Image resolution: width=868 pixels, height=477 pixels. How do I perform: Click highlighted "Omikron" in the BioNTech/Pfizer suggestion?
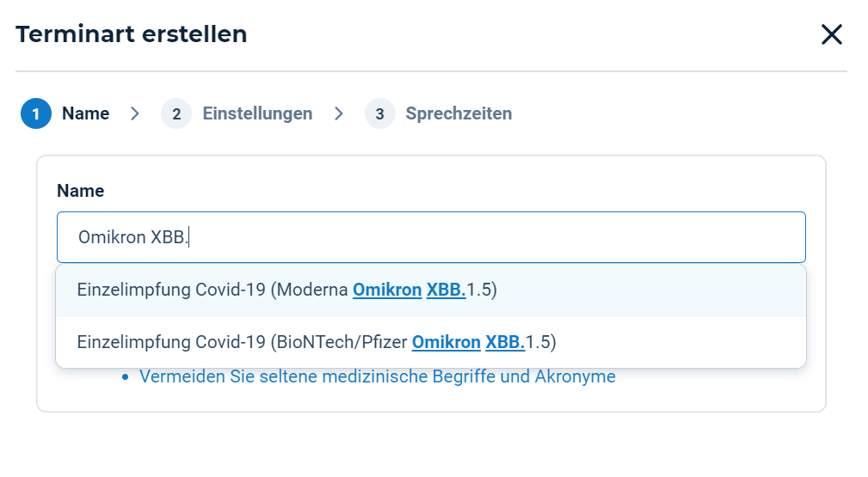(446, 342)
